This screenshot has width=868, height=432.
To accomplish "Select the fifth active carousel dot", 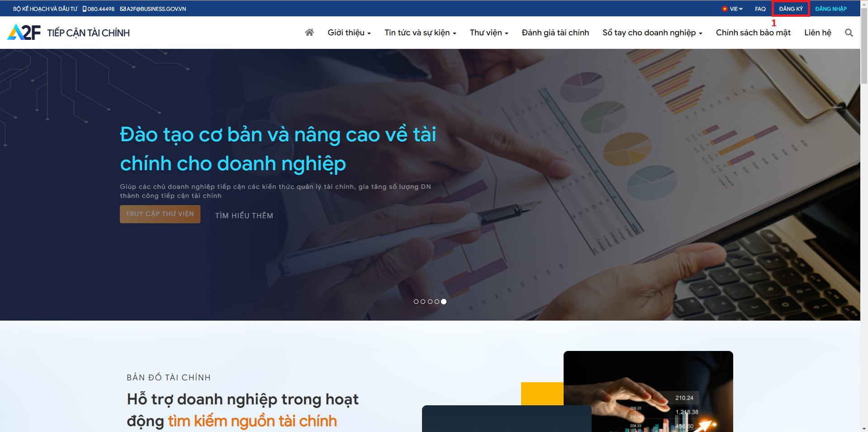I will pos(444,302).
